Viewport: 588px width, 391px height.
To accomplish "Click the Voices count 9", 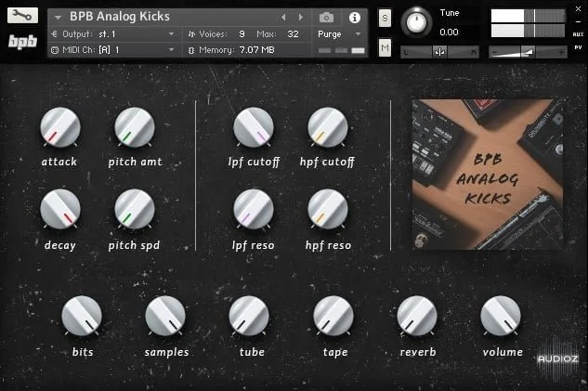I will point(242,34).
